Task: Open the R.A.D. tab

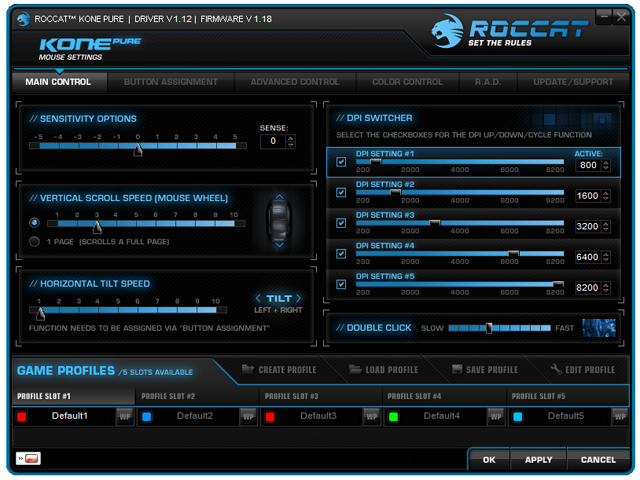Action: pyautogui.click(x=488, y=82)
